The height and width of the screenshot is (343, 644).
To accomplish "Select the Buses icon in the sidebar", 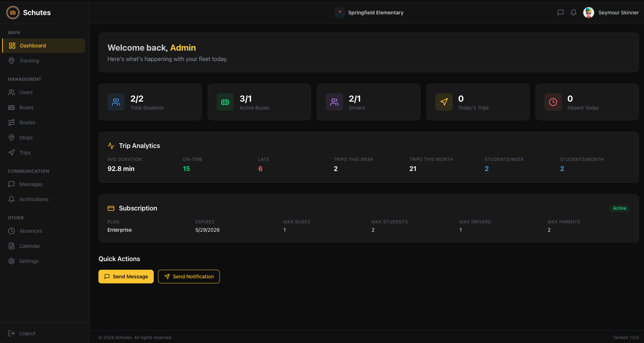I will click(11, 107).
